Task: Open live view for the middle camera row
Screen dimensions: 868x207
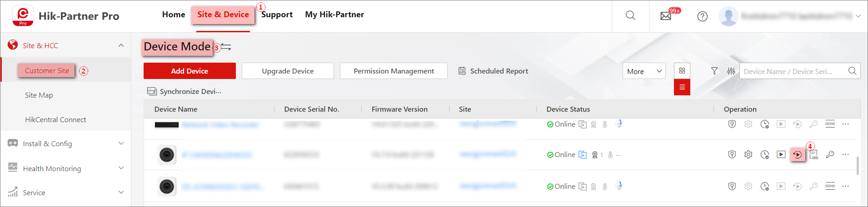Action: click(781, 154)
